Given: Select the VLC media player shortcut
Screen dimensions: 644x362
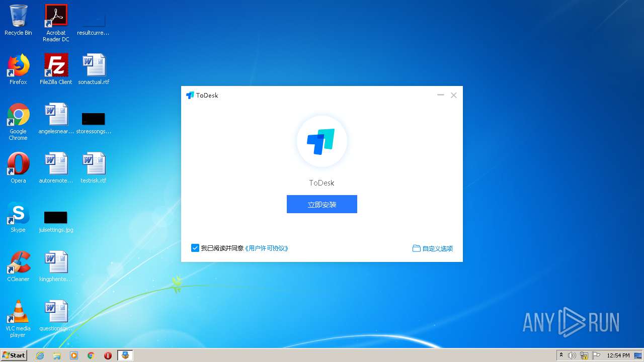Looking at the screenshot, I should (18, 319).
